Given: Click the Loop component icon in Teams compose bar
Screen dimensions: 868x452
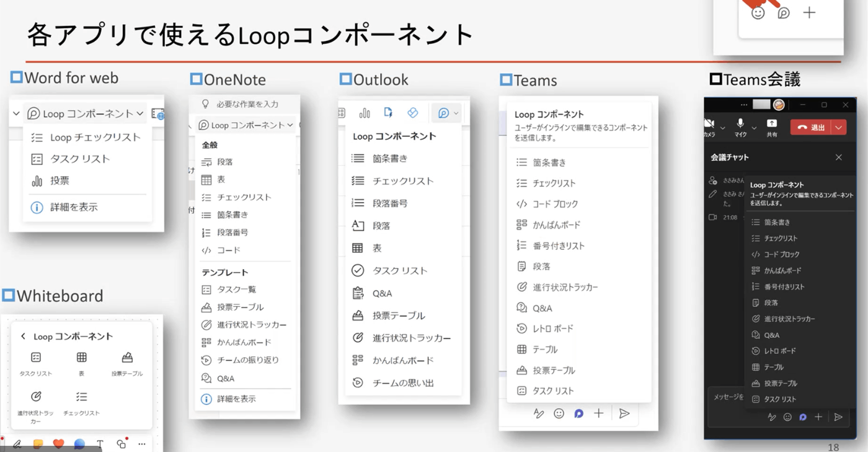Looking at the screenshot, I should pos(578,414).
